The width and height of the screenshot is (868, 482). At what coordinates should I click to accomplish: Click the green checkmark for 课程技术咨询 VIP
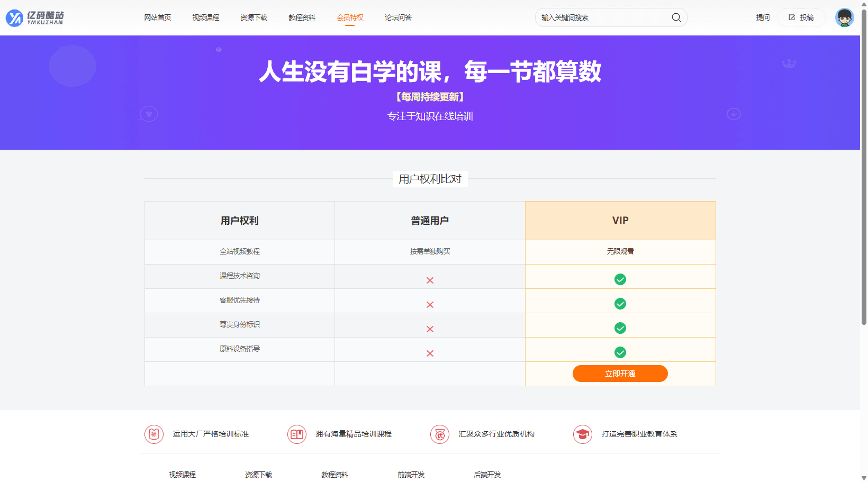coord(620,279)
